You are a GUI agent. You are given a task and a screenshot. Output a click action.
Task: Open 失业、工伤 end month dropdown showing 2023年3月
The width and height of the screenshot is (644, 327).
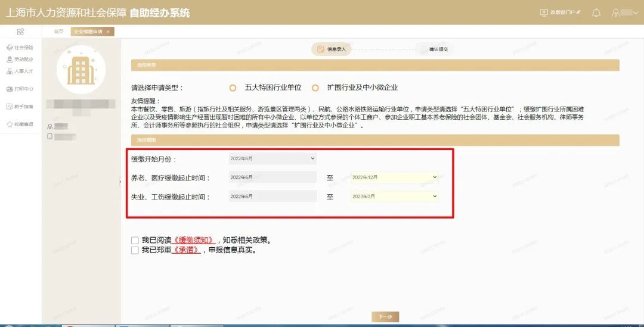click(x=394, y=197)
